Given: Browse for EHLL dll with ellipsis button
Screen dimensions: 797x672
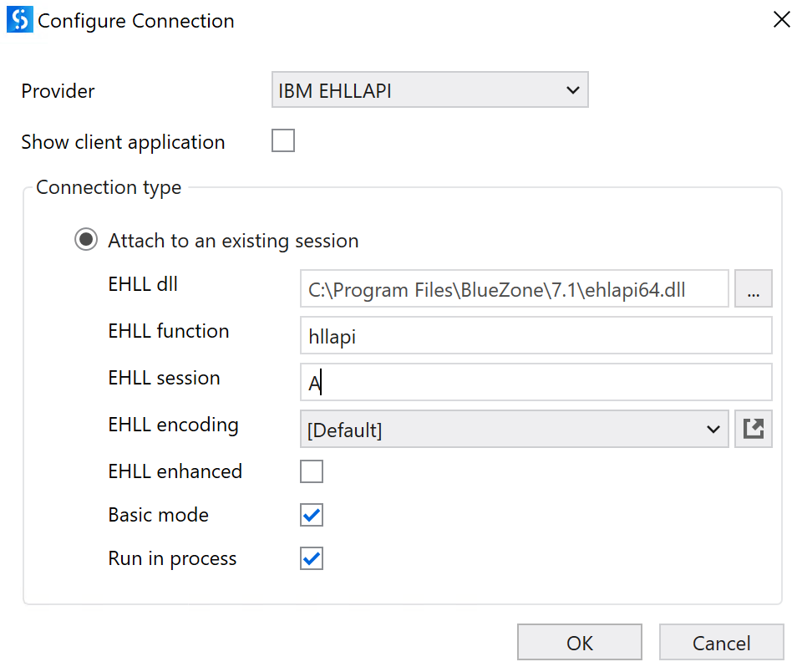Looking at the screenshot, I should click(754, 289).
